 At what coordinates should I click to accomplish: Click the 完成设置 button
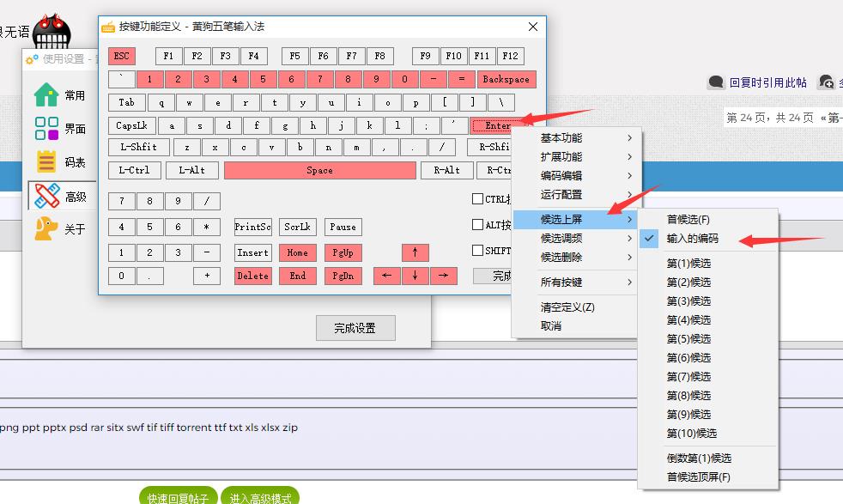355,328
